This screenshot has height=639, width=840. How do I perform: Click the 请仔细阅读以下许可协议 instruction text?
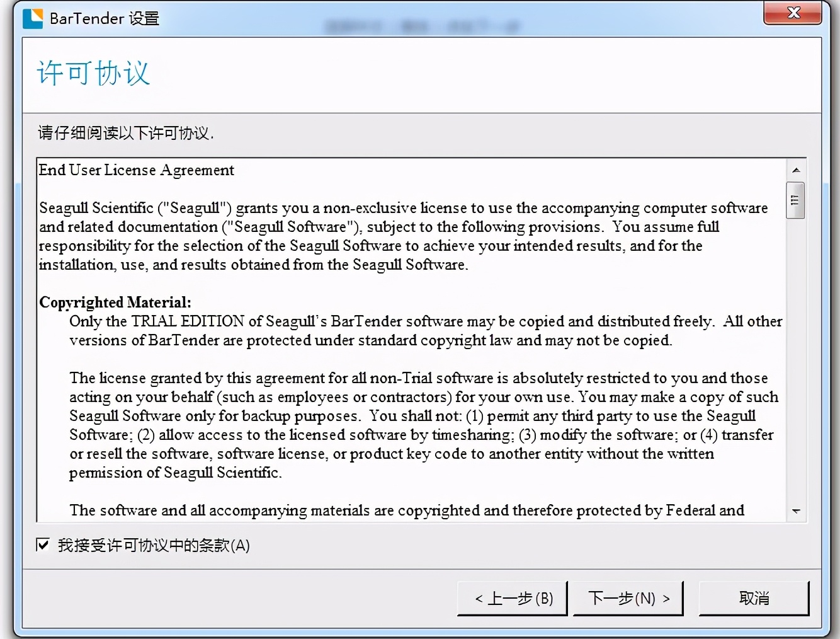pos(126,133)
